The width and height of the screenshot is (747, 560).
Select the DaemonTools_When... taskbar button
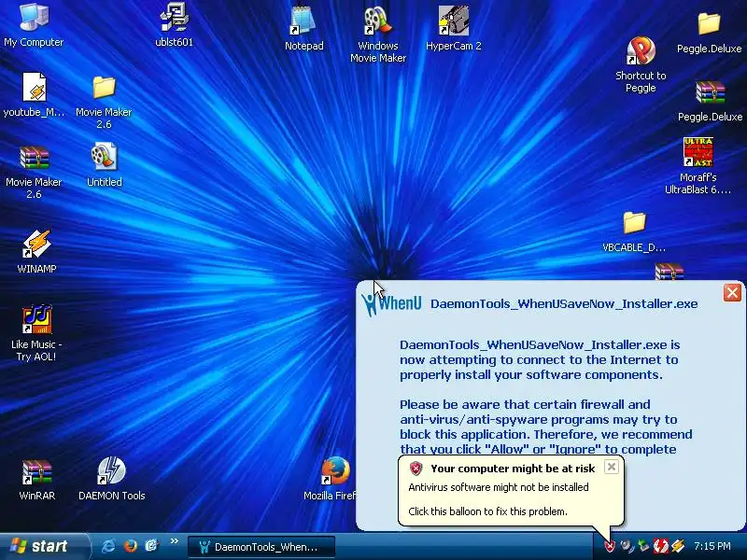point(261,547)
